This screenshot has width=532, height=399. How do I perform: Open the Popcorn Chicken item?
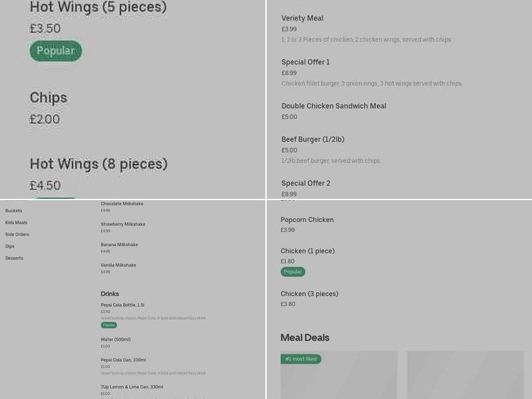tap(307, 220)
